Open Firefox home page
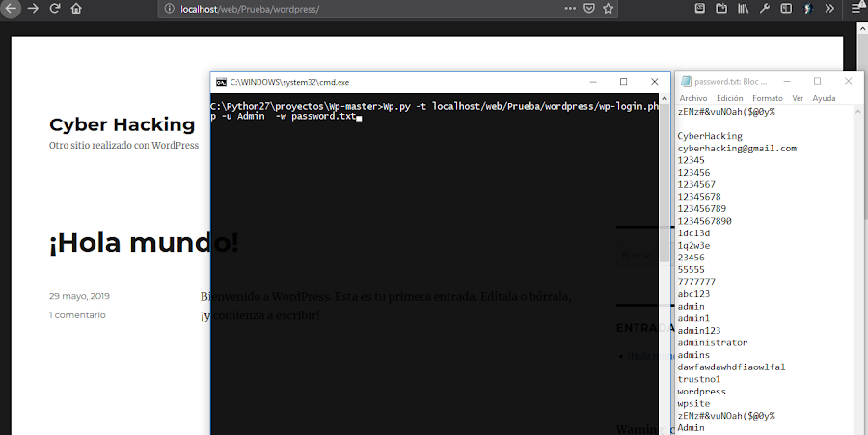Screen dimensions: 868x435 point(76,9)
